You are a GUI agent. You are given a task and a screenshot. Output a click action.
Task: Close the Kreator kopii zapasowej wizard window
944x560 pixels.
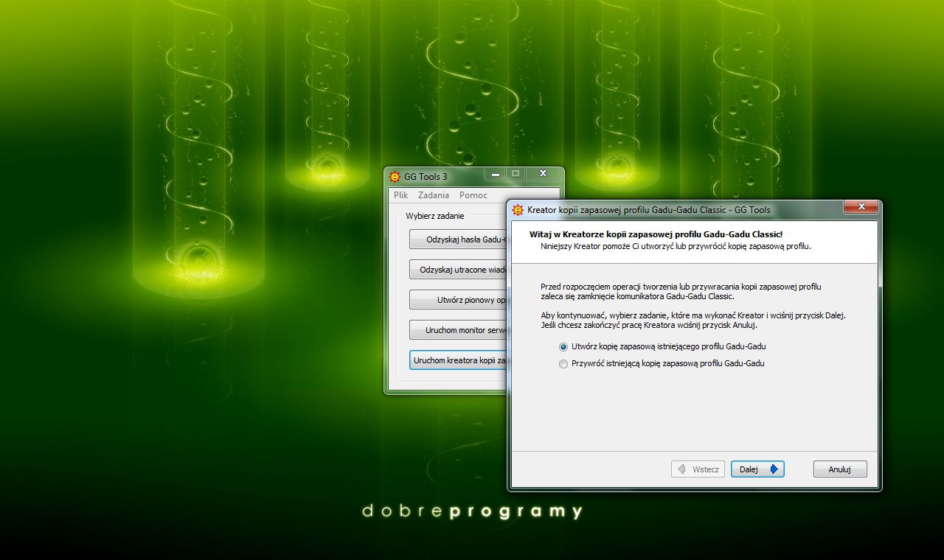tap(860, 207)
